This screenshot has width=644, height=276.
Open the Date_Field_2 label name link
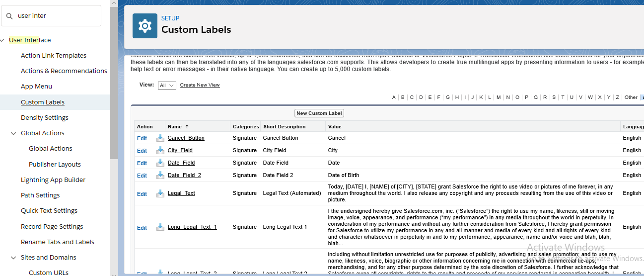[184, 175]
